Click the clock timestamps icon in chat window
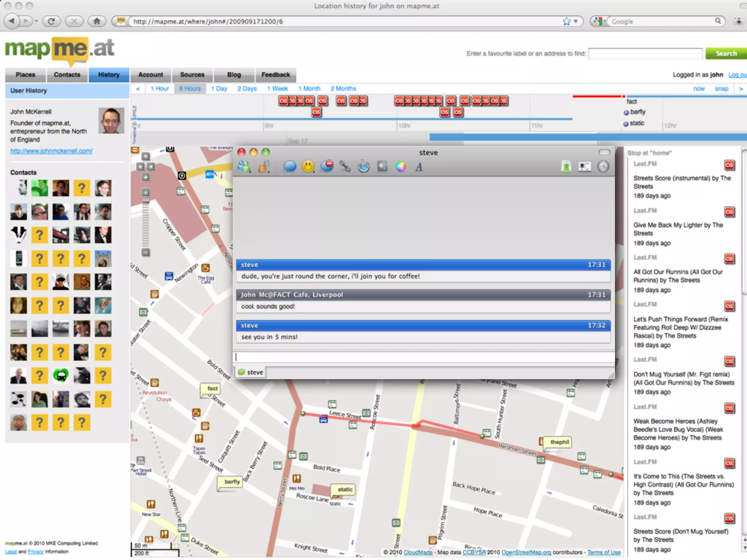This screenshot has width=747, height=560. tap(603, 167)
